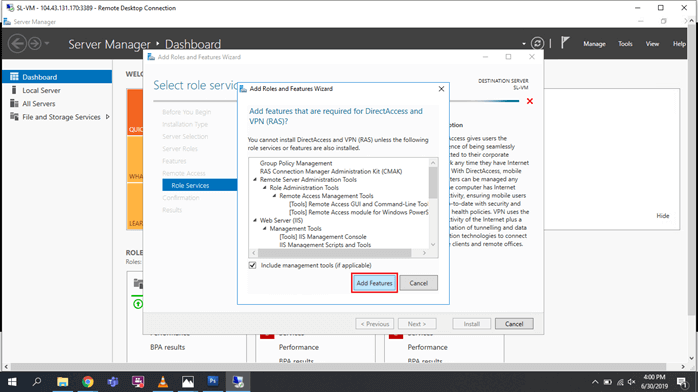Click the network tray icon

pos(620,382)
